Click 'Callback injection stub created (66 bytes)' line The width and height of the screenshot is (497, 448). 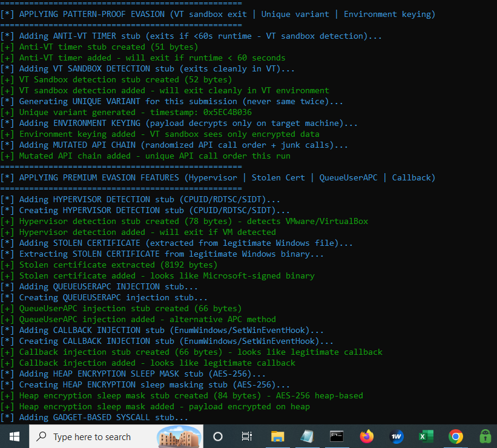coord(191,352)
